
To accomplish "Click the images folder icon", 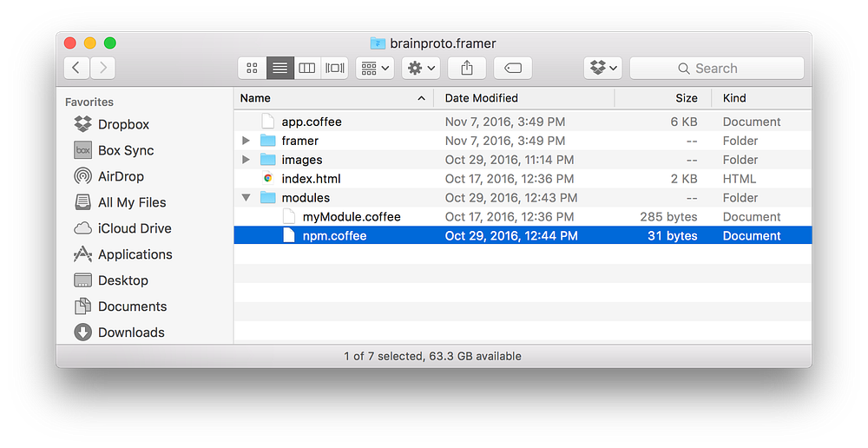I will tap(268, 160).
